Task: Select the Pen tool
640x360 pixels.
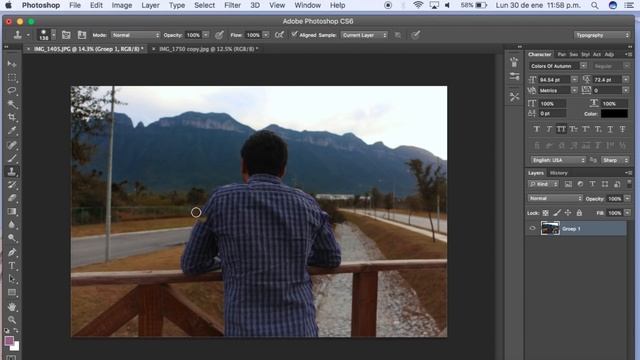Action: pyautogui.click(x=12, y=252)
